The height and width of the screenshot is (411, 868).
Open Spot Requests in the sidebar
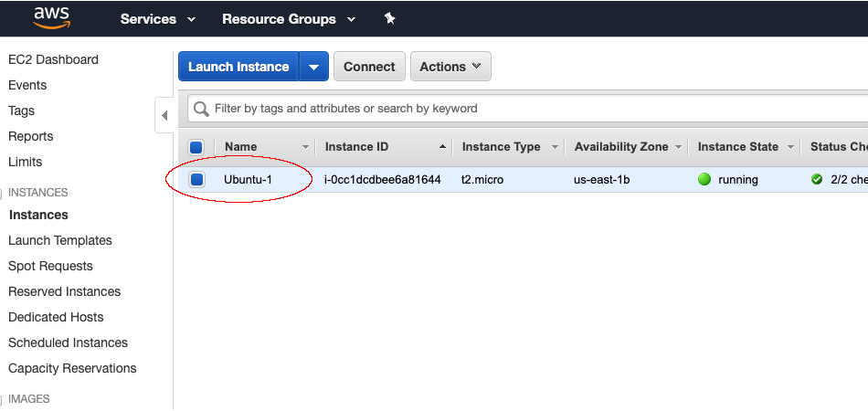point(50,266)
